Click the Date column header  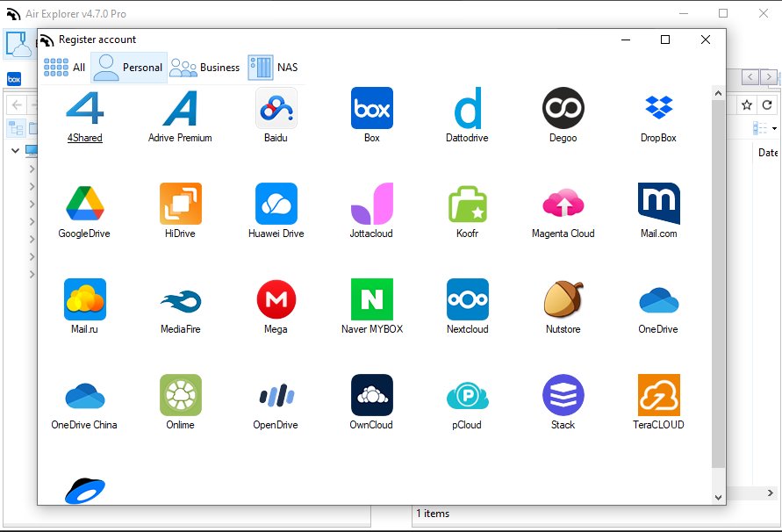767,153
